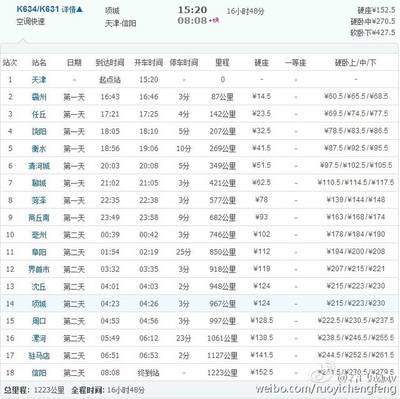
Task: Open the 亳州 station link
Action: (39, 235)
